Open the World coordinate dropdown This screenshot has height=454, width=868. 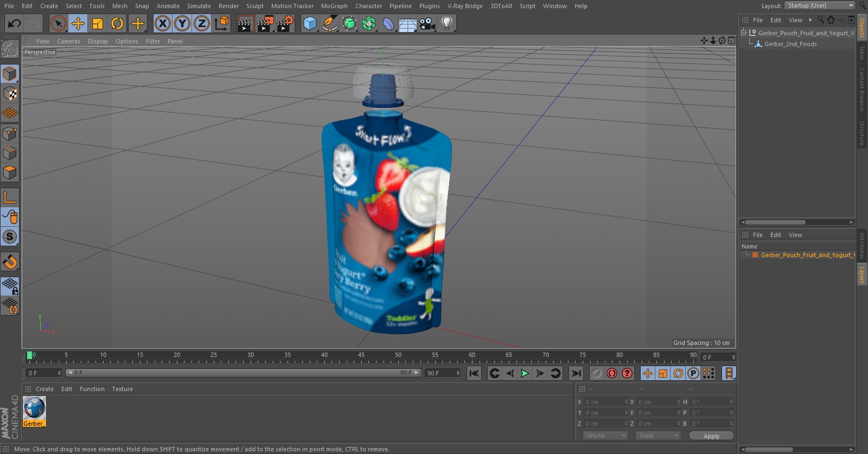click(x=605, y=436)
